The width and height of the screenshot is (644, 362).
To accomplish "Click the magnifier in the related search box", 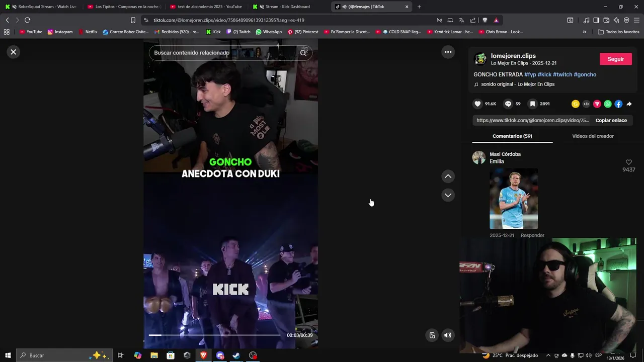I will pyautogui.click(x=303, y=53).
